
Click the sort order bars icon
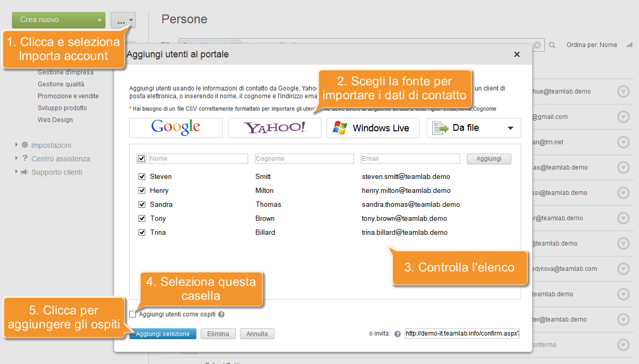point(629,45)
